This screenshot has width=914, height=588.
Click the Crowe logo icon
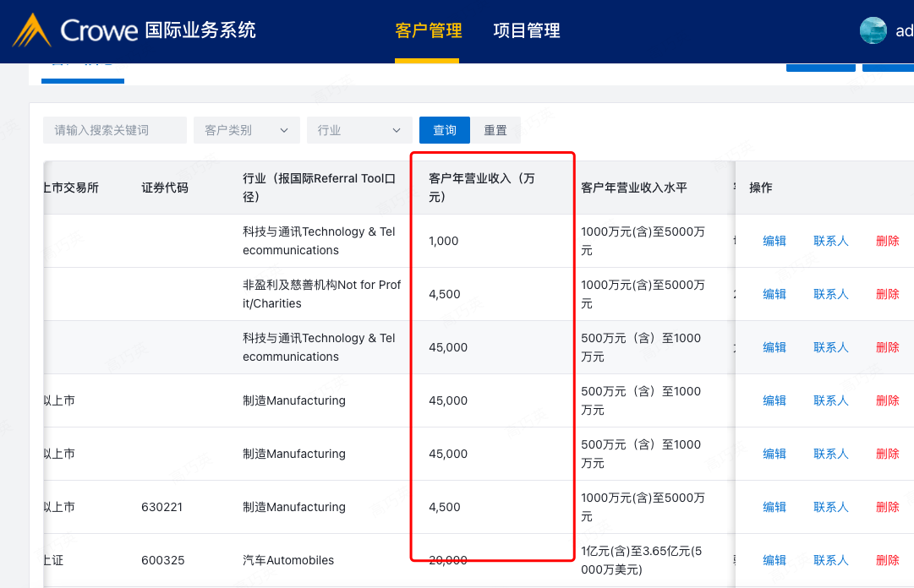[x=31, y=31]
